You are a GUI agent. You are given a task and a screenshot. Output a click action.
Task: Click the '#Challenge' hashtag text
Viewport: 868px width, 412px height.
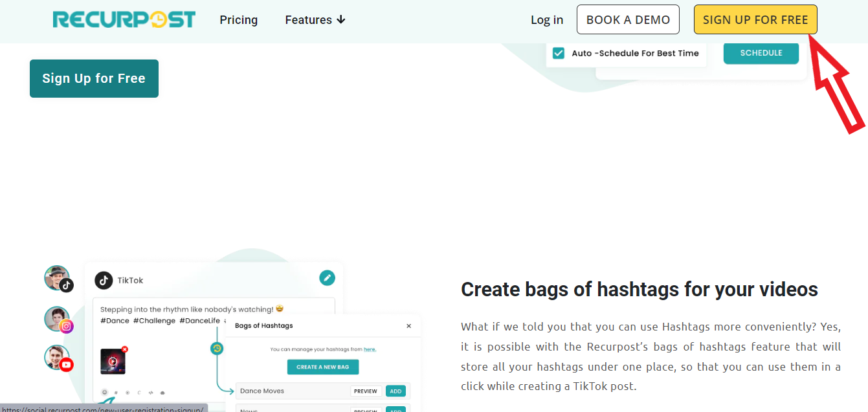click(x=154, y=321)
